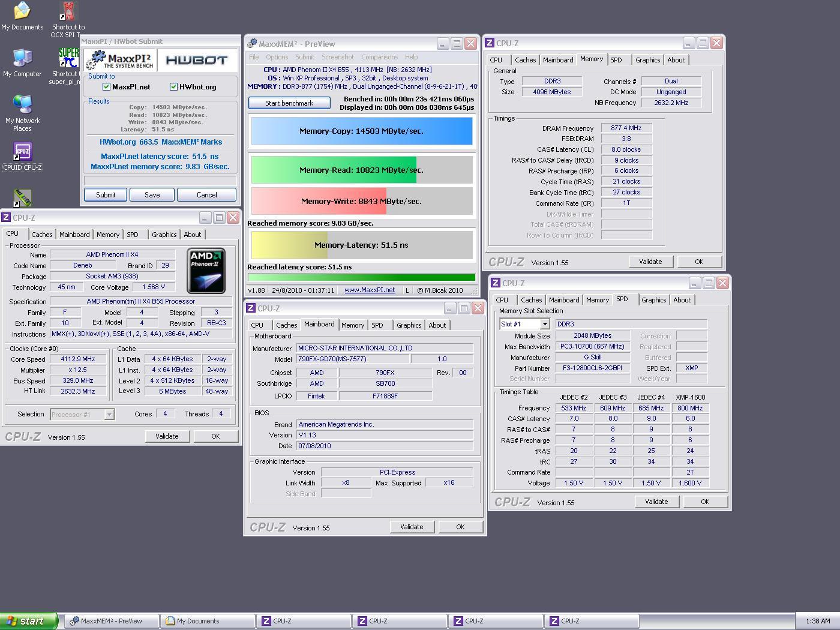Screen dimensions: 840x630
Task: Click the CPU-Z SPD window title icon
Action: tap(496, 283)
